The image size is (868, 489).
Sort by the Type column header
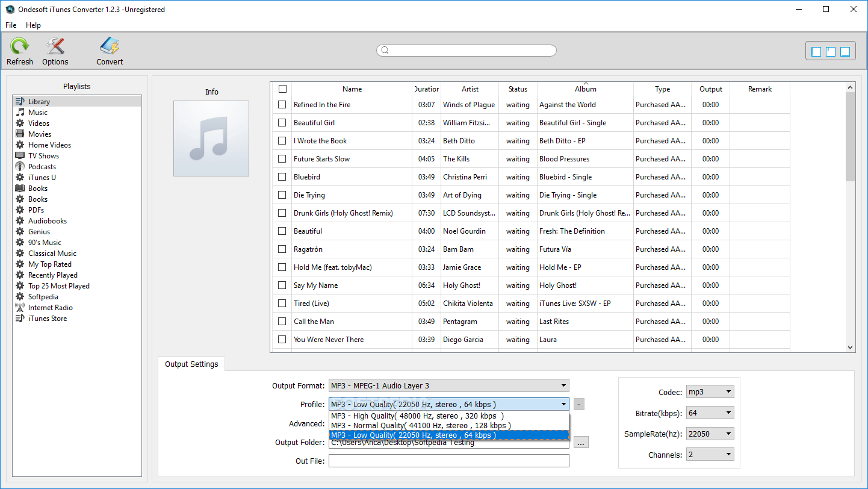click(663, 89)
